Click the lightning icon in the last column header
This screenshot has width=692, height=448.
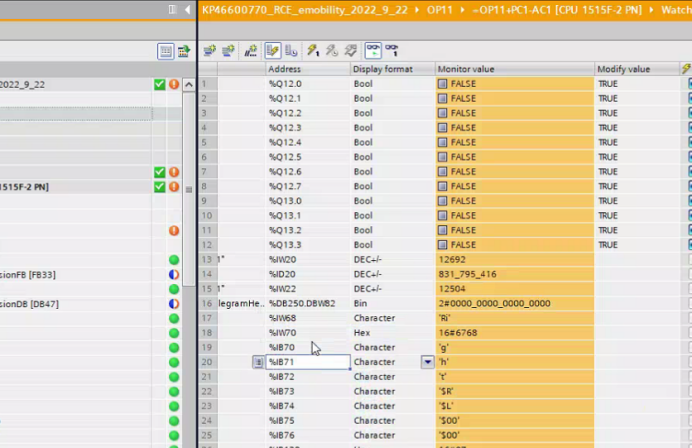pos(686,69)
